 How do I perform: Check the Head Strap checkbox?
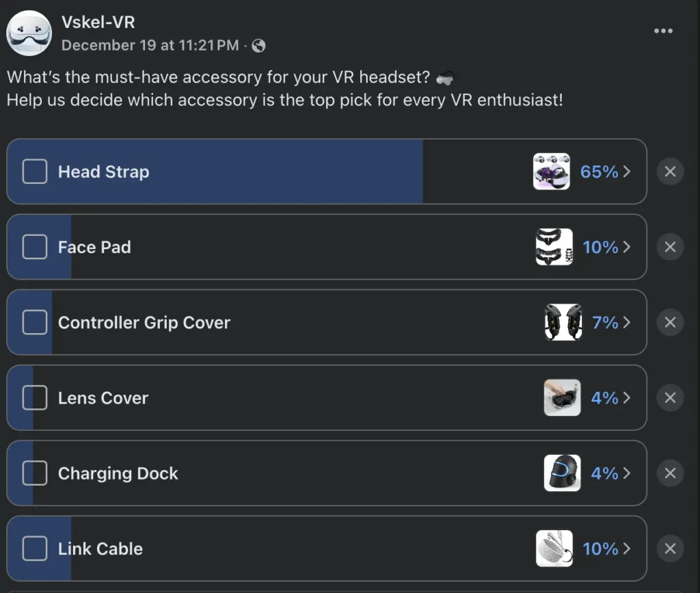(35, 172)
